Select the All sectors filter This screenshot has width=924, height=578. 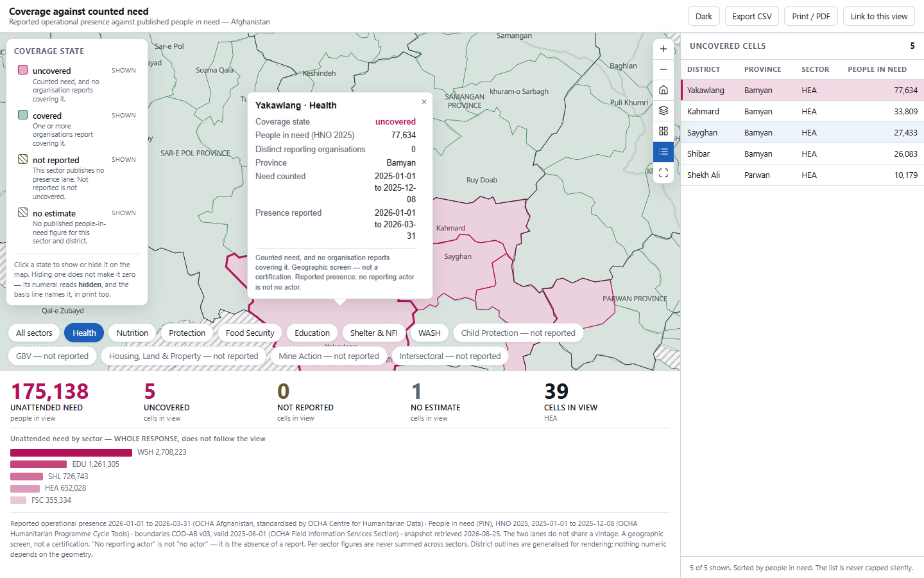coord(34,333)
